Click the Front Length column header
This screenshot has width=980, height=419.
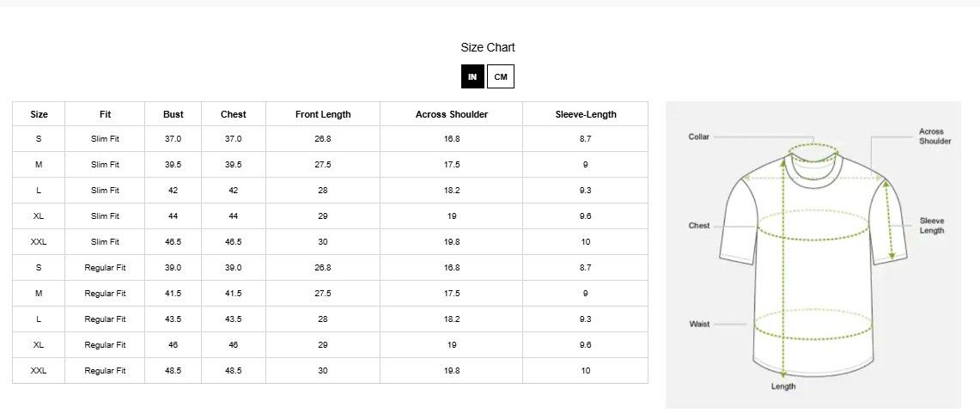pos(323,114)
